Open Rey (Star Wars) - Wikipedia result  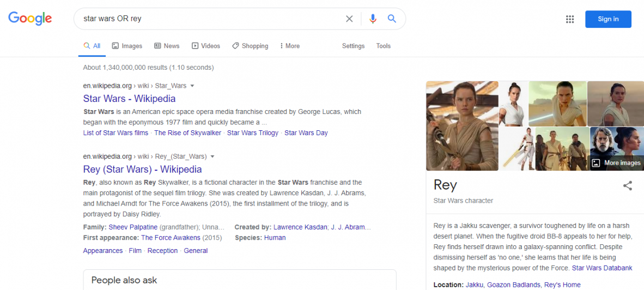click(143, 169)
